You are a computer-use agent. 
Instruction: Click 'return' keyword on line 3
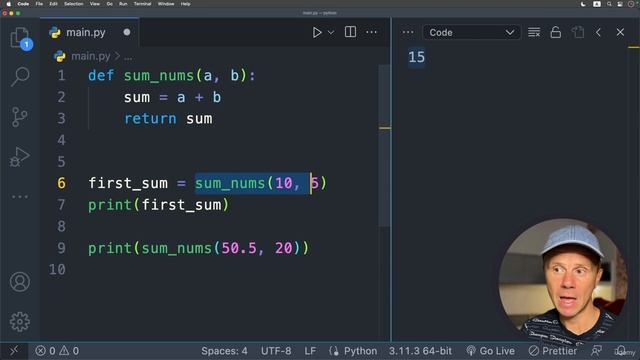click(150, 119)
